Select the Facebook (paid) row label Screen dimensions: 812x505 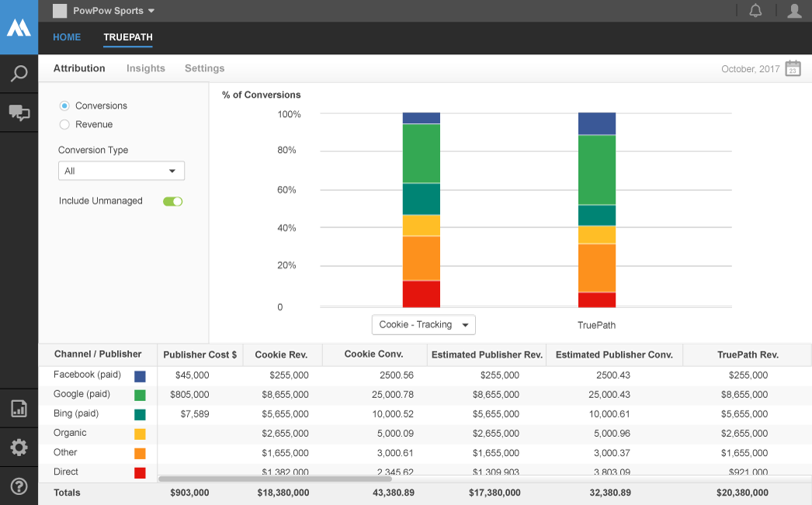click(87, 375)
